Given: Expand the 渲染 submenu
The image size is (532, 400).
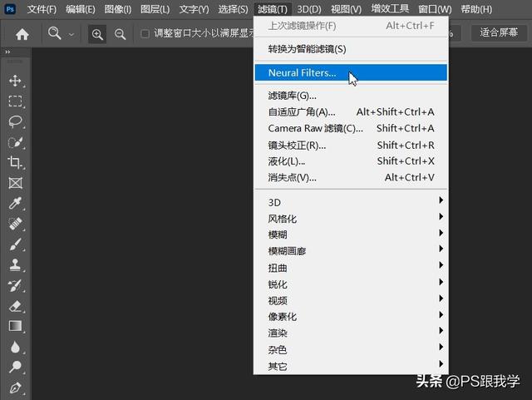Looking at the screenshot, I should [x=351, y=333].
